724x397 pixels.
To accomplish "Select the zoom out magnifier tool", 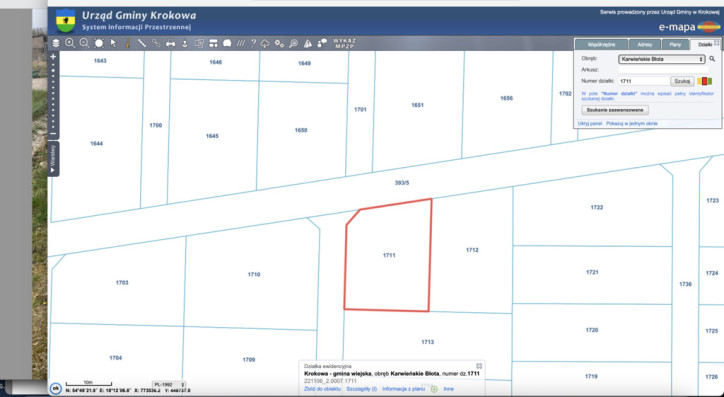I will [x=84, y=43].
